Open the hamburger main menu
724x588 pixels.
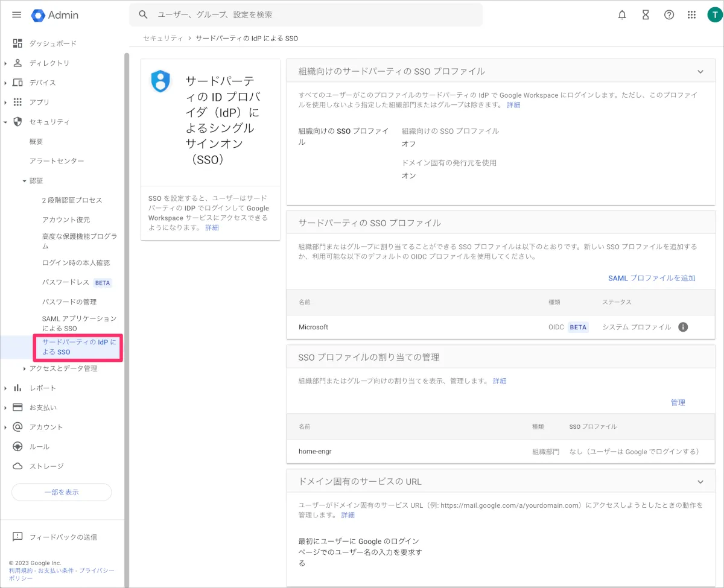coord(17,15)
